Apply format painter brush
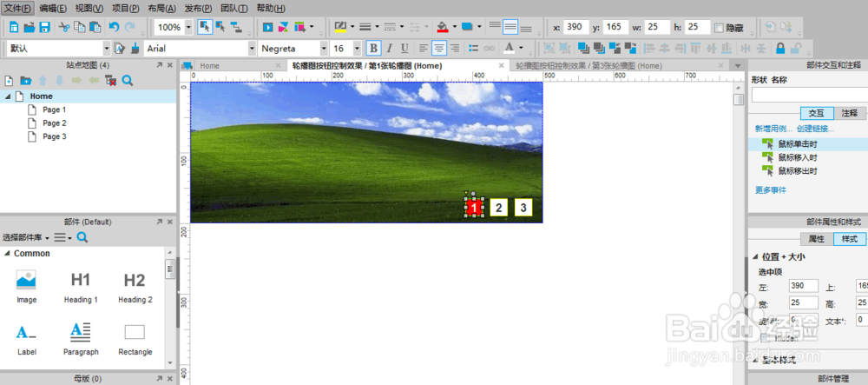This screenshot has height=385, width=868. point(135,49)
